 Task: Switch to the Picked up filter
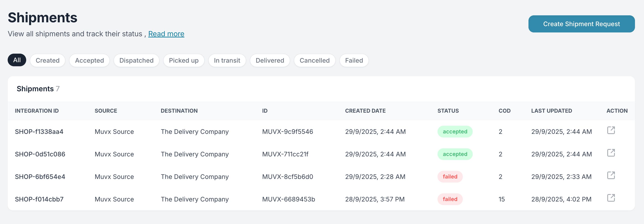point(183,60)
